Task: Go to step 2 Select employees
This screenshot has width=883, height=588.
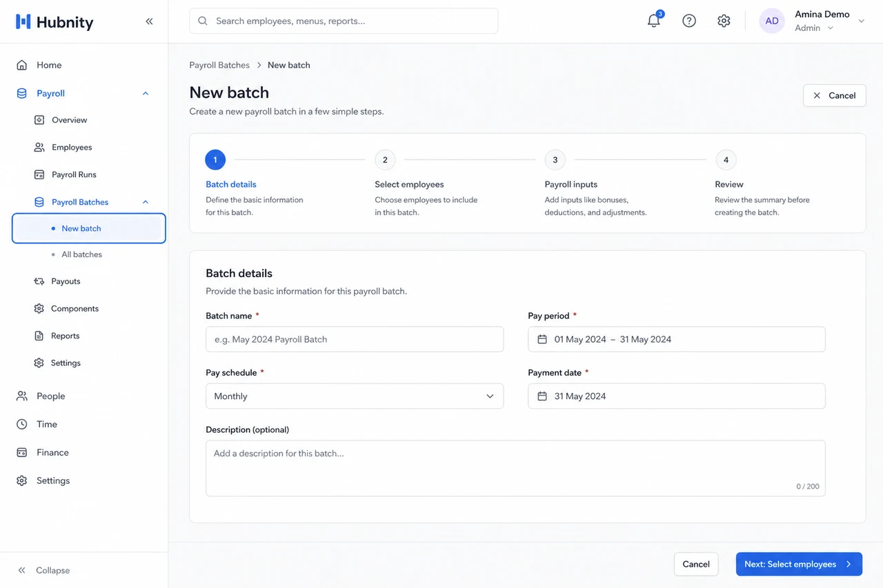Action: [x=385, y=160]
